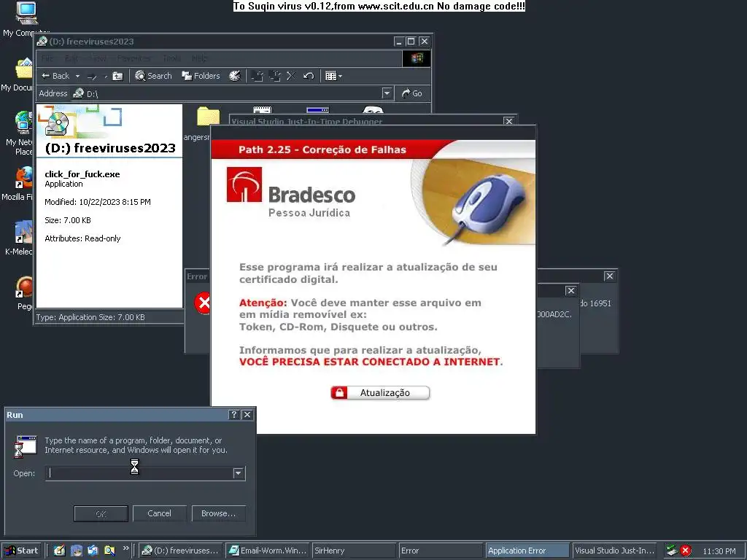747x560 pixels.
Task: Open the Search pane in Explorer toolbar
Action: click(x=153, y=76)
